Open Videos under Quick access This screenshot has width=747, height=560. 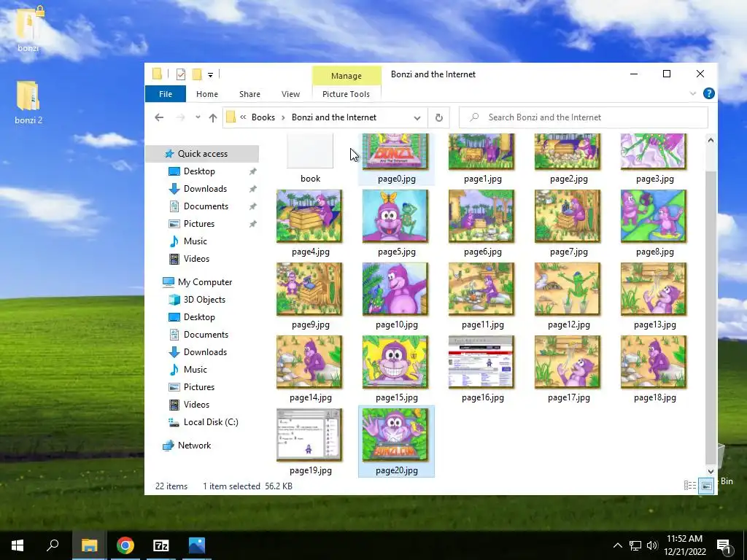196,259
